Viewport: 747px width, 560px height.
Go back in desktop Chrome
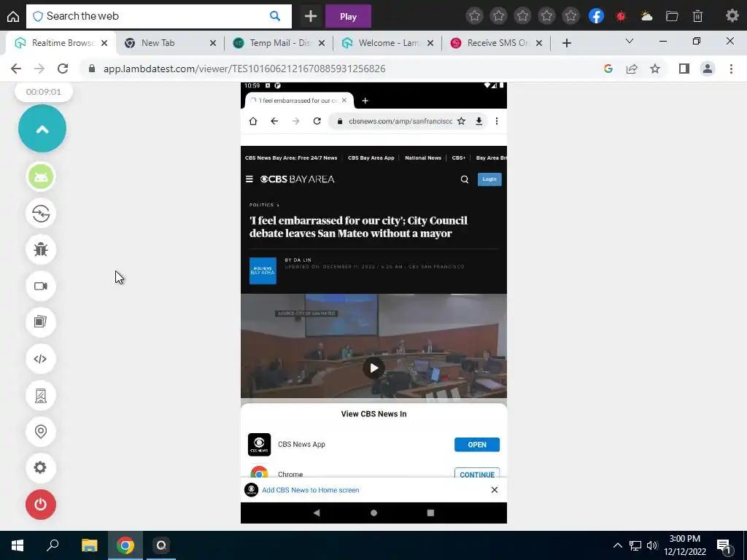(16, 69)
